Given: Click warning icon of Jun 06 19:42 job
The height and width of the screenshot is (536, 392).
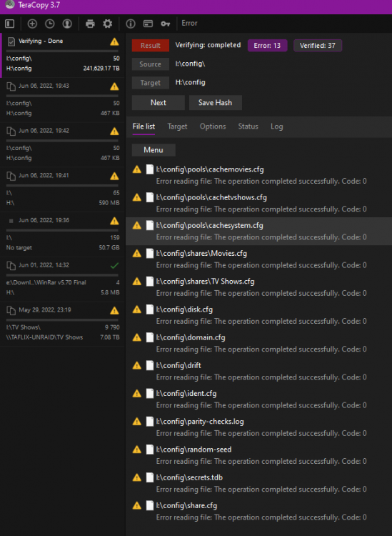Looking at the screenshot, I should [114, 131].
